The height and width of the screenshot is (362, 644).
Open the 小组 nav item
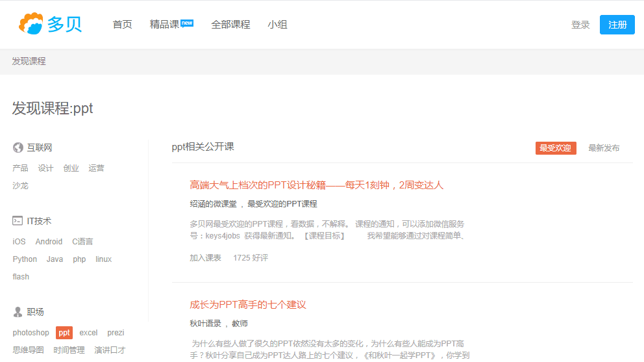277,25
